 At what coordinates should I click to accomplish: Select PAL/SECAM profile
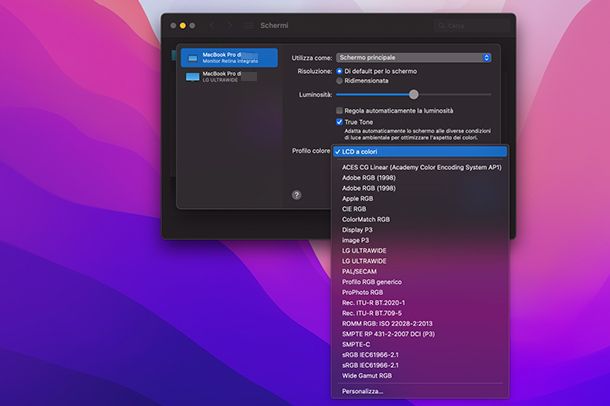pos(420,271)
